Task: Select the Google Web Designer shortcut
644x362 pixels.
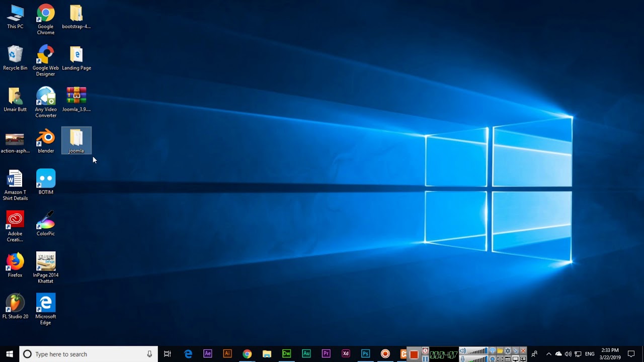Action: (x=46, y=61)
